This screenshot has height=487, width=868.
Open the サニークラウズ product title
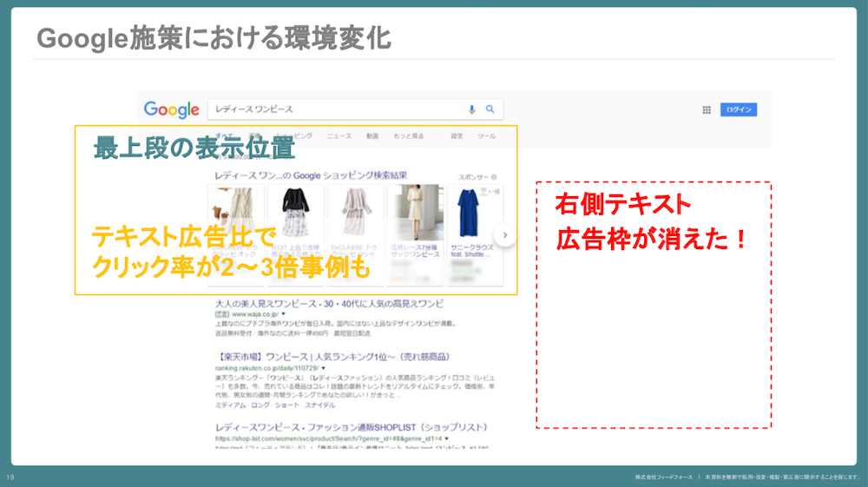(471, 251)
